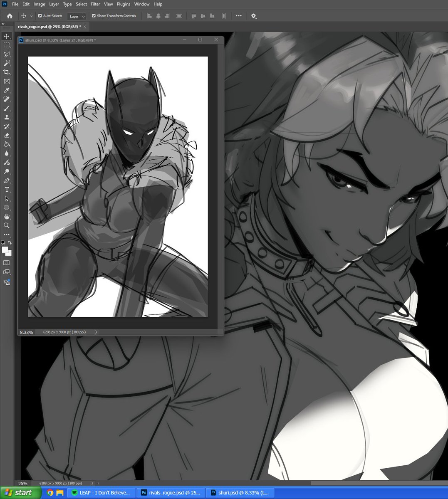Select the Move tool in the toolbox
Image resolution: width=448 pixels, height=499 pixels.
7,36
